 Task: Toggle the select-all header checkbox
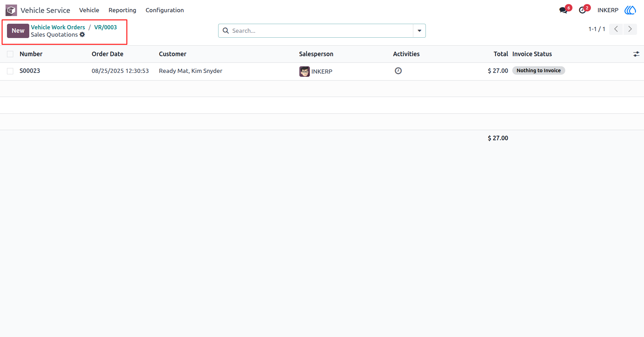pyautogui.click(x=10, y=54)
